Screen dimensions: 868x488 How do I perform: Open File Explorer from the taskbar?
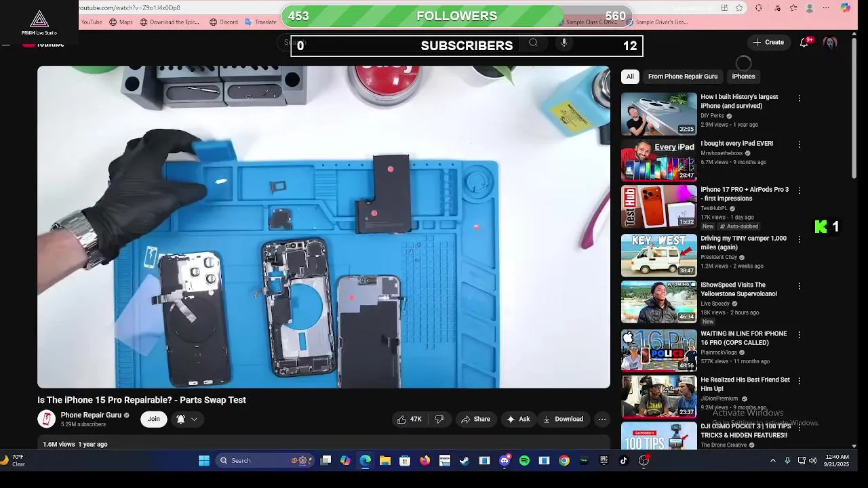[x=384, y=461]
